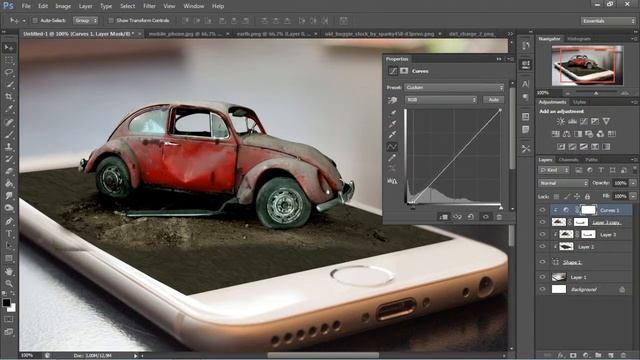Select the Eyedropper tool in the toolbox

[9, 109]
